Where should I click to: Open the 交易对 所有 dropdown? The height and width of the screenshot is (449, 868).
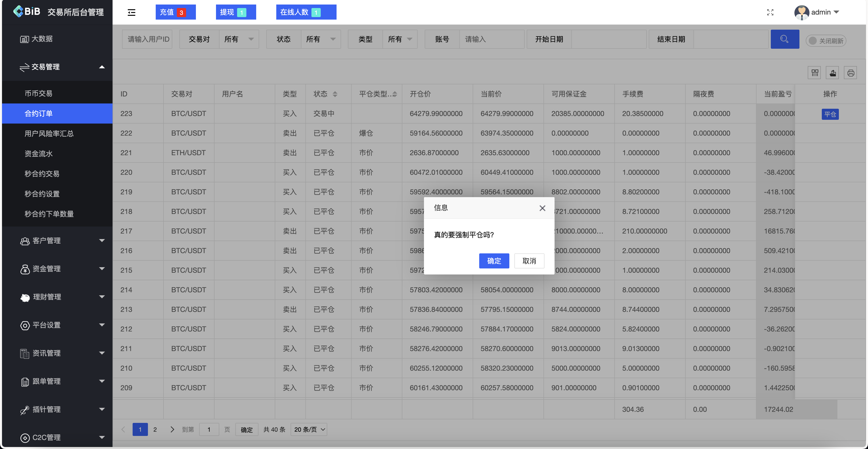(239, 39)
